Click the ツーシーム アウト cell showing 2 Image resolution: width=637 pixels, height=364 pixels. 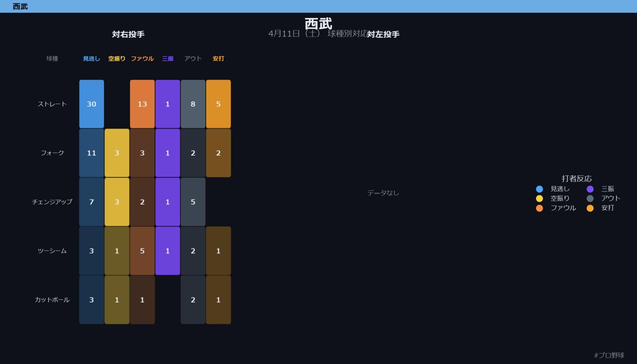pyautogui.click(x=193, y=251)
